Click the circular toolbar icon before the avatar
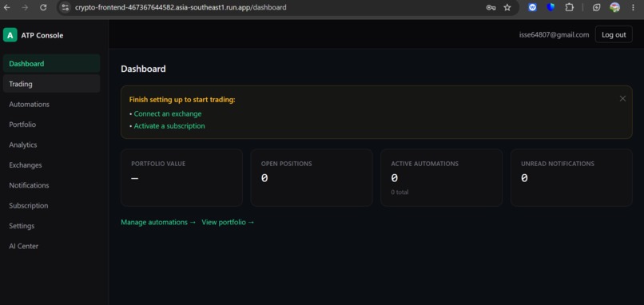644x305 pixels. pyautogui.click(x=596, y=7)
